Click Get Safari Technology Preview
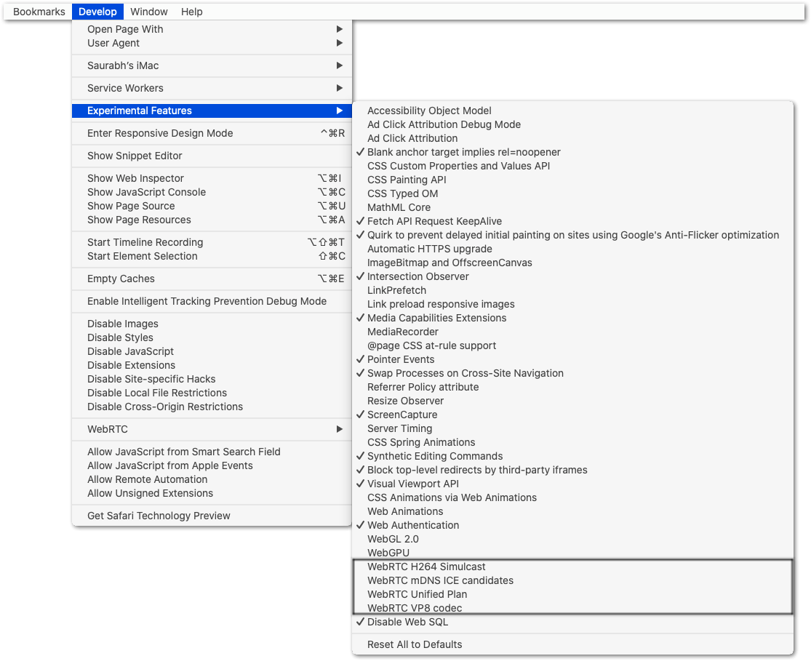 coord(212,516)
